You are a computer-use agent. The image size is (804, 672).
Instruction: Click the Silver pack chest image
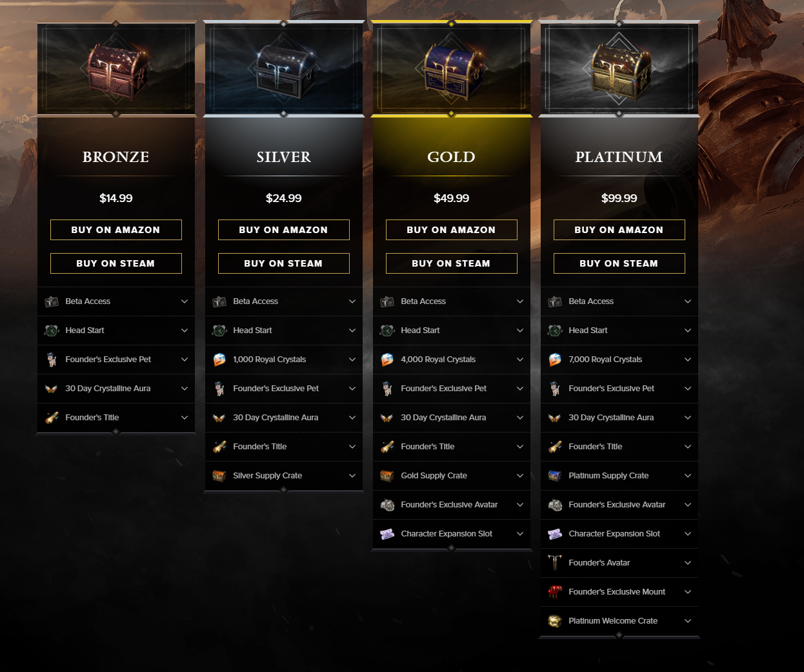coord(284,69)
